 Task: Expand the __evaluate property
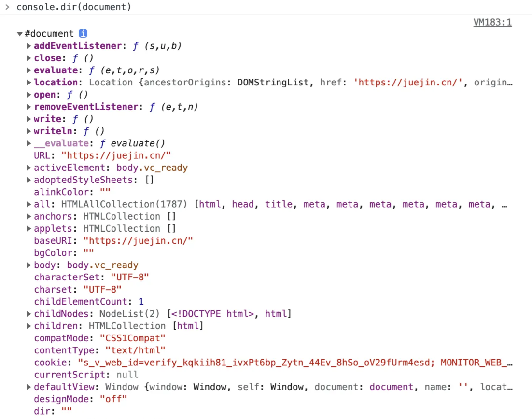point(29,143)
